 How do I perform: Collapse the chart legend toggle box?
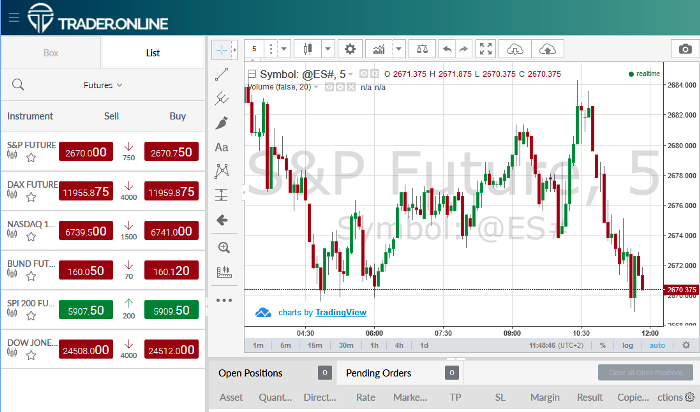[x=252, y=74]
